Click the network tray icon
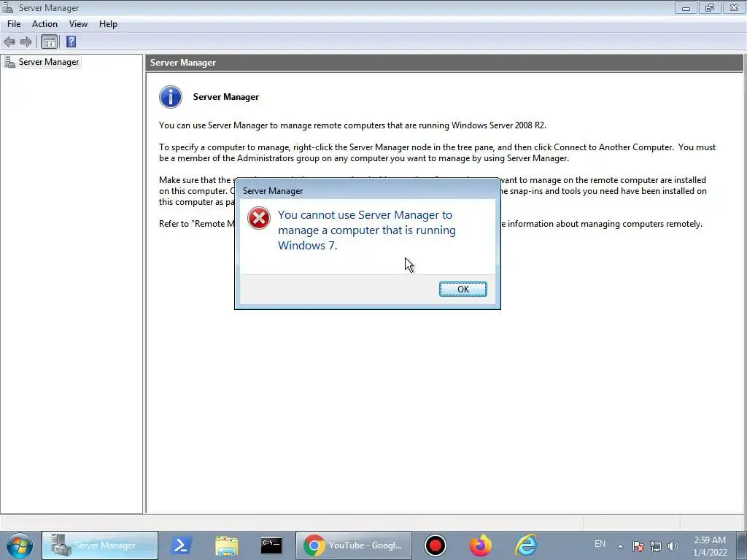 pos(656,546)
